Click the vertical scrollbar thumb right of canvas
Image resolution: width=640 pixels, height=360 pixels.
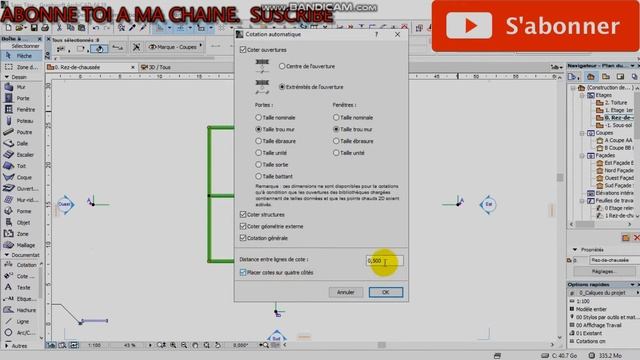[x=560, y=177]
